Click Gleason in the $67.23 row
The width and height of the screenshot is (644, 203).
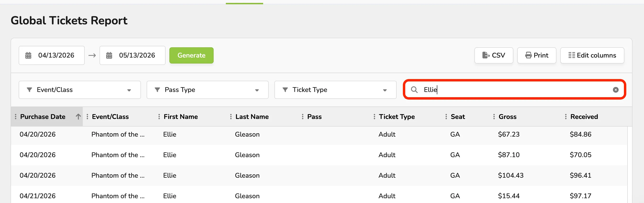(247, 134)
